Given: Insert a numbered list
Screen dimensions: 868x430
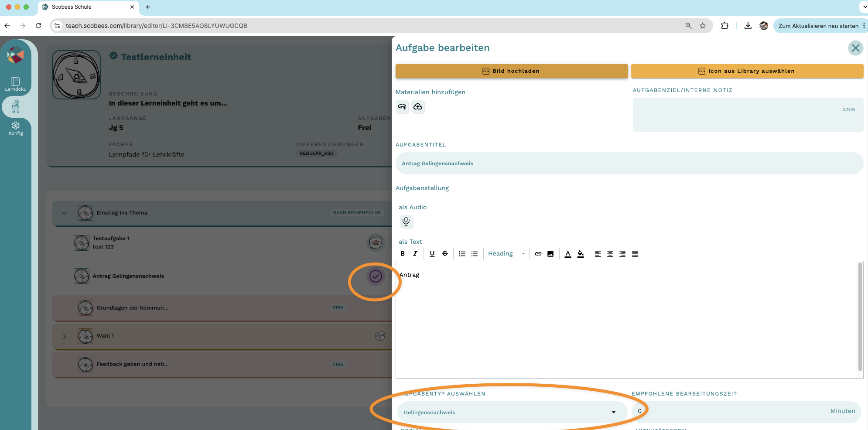Looking at the screenshot, I should point(462,254).
